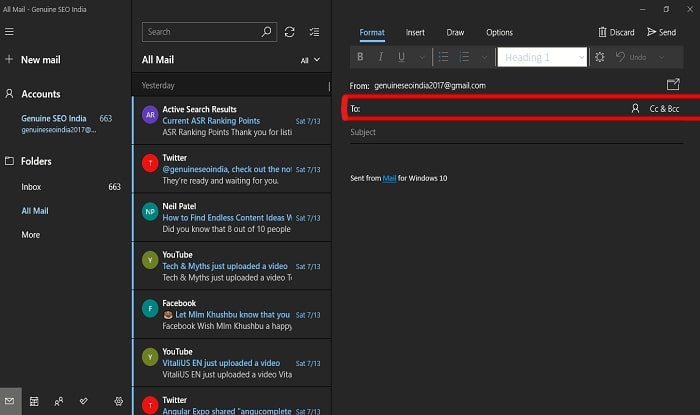Click the Accounts person icon

[9, 94]
